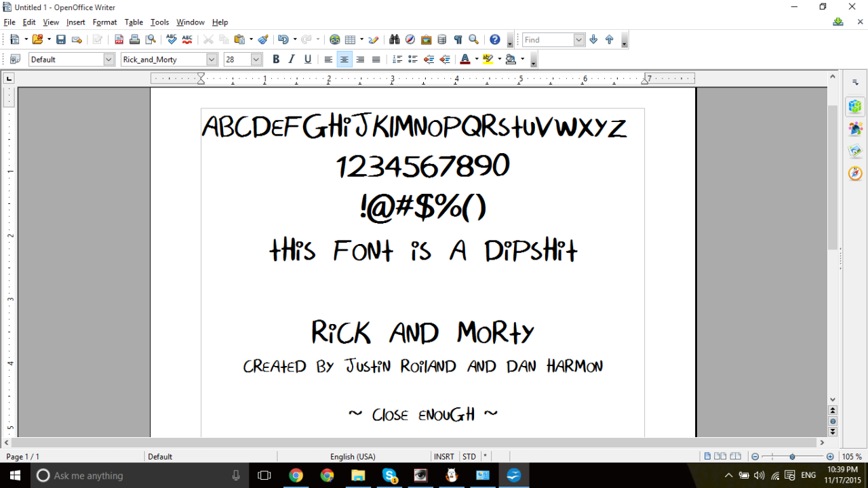
Task: Toggle italic formatting
Action: click(292, 60)
